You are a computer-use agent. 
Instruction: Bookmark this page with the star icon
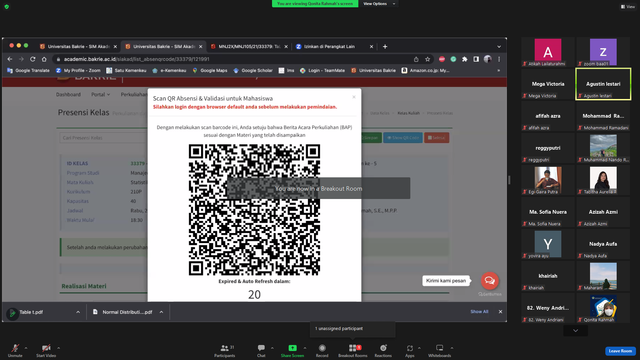[427, 59]
